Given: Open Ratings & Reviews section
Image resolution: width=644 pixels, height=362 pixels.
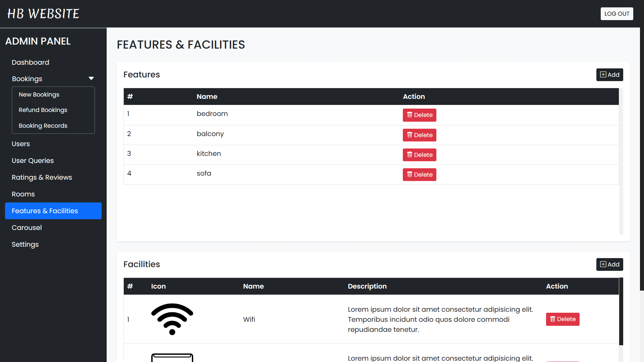Looking at the screenshot, I should [x=42, y=177].
